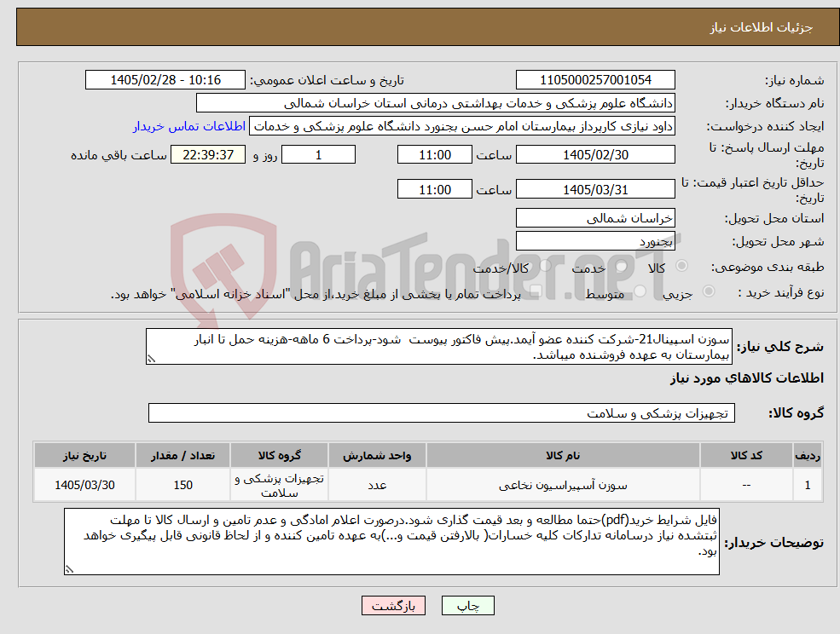Viewport: 840px width, 634px height.
Task: Click the response deadline time 11:00 field
Action: click(x=434, y=155)
